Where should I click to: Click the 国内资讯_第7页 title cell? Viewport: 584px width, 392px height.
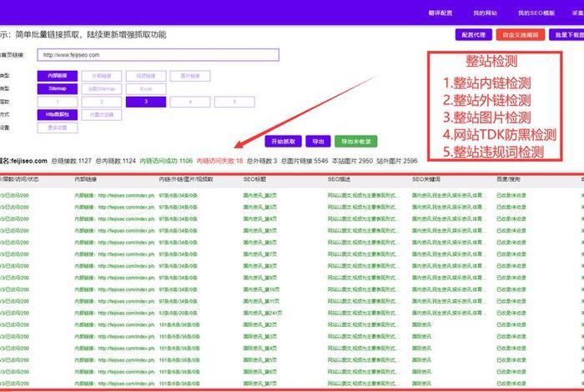point(260,254)
